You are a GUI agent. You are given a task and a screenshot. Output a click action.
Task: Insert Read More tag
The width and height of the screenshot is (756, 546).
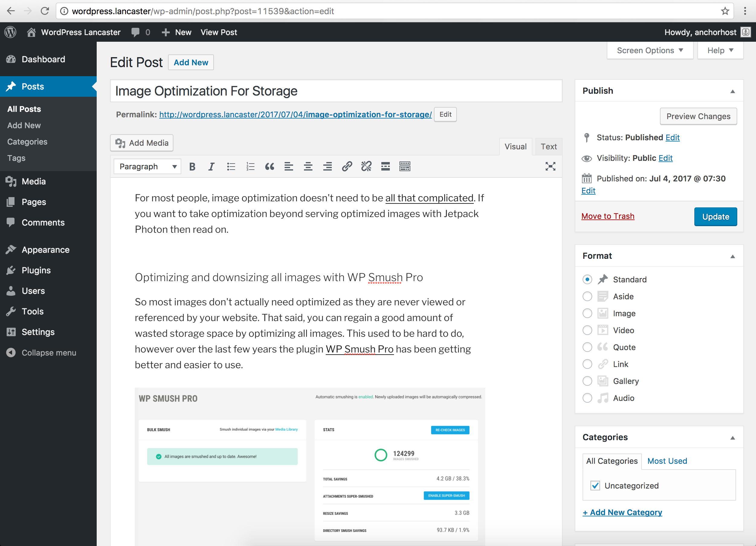point(386,167)
